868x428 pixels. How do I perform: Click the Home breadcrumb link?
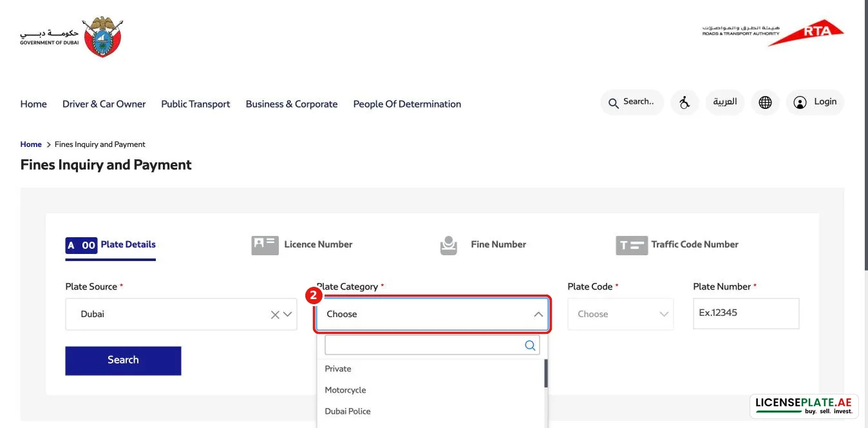click(x=31, y=144)
